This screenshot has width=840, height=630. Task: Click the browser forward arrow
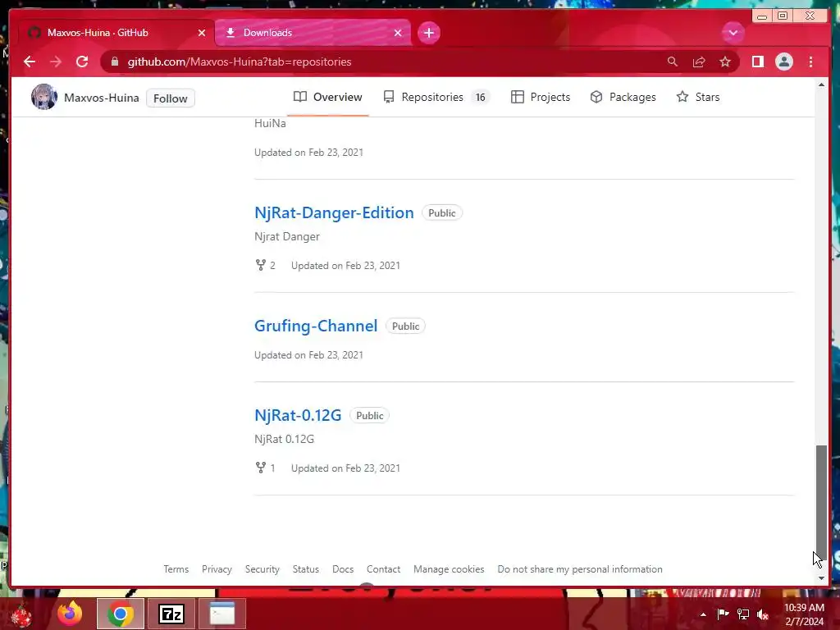[56, 62]
